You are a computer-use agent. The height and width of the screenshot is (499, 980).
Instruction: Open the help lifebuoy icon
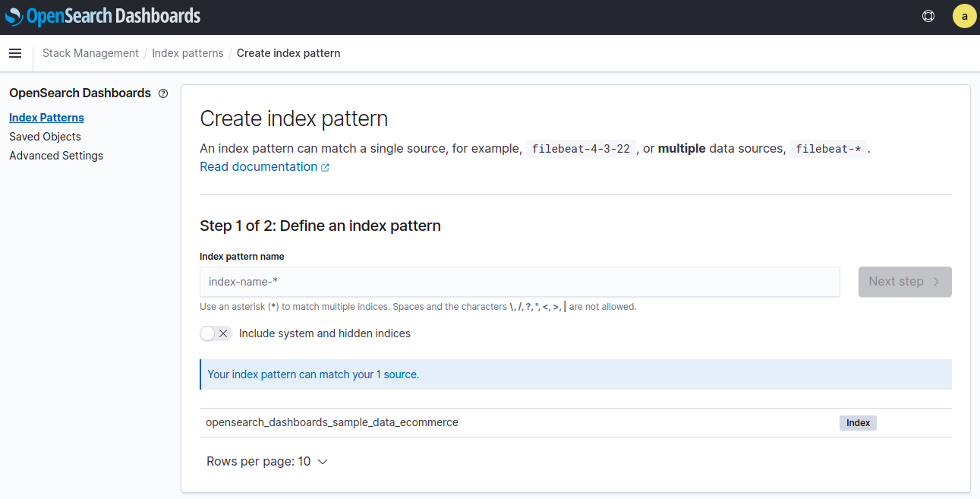click(928, 16)
